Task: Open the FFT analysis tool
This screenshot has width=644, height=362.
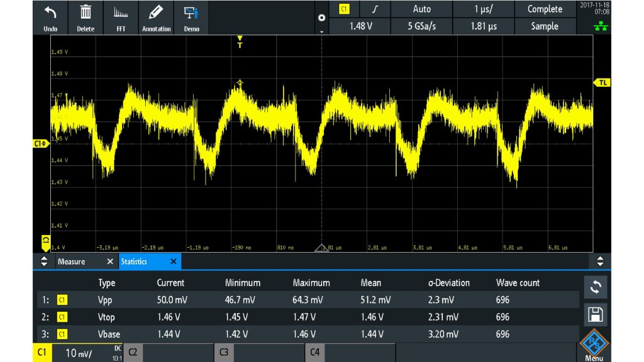Action: [x=121, y=16]
